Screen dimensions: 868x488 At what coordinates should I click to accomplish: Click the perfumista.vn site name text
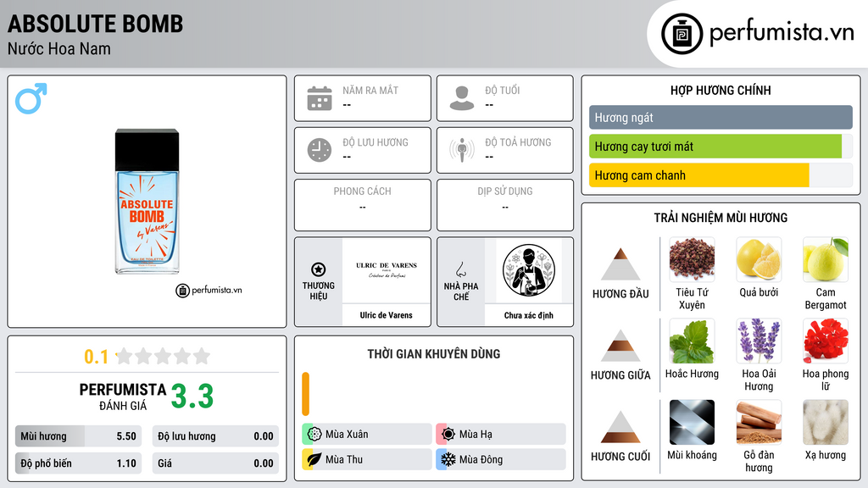(x=782, y=33)
